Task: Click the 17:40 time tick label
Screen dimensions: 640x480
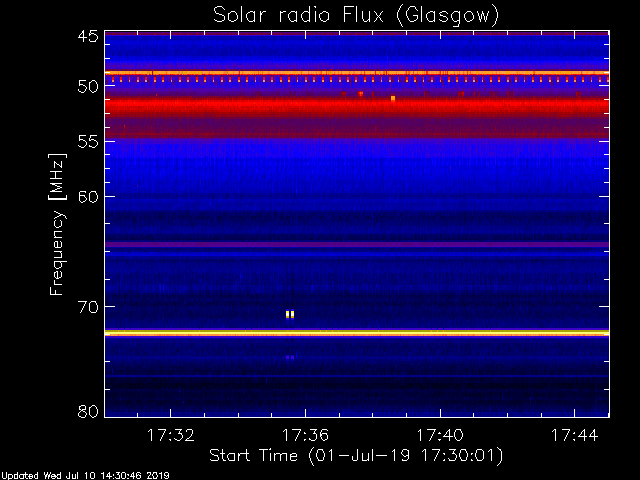Action: click(440, 435)
